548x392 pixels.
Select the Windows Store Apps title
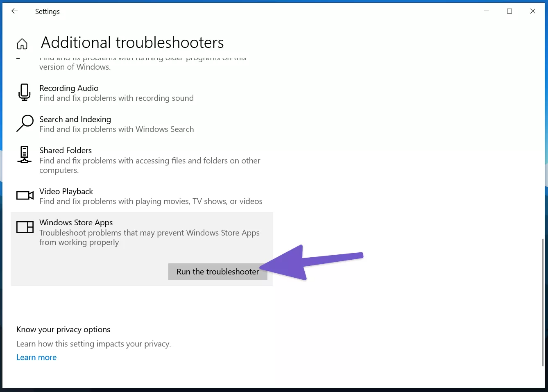point(76,222)
